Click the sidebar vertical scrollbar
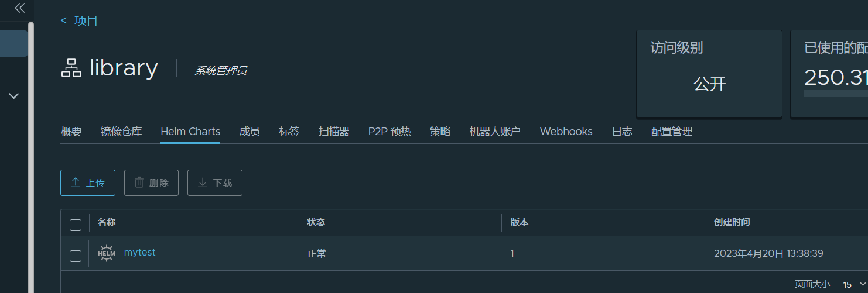The image size is (868, 293). coord(31,157)
